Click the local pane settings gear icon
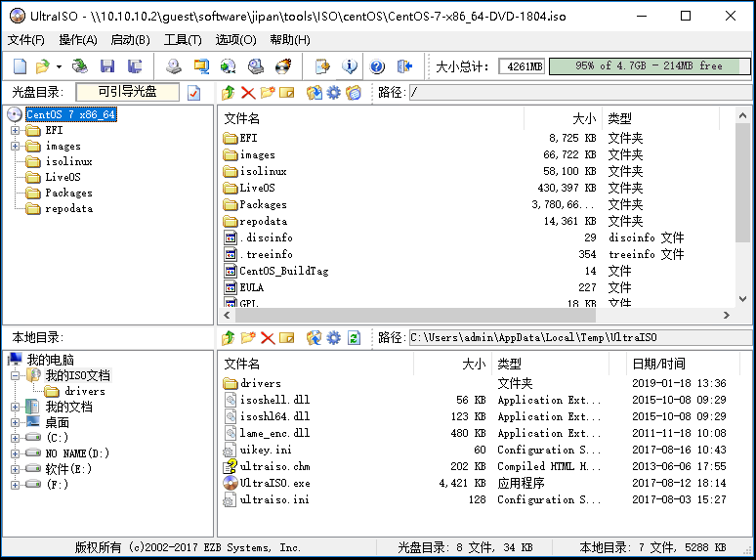The height and width of the screenshot is (560, 756). [333, 337]
